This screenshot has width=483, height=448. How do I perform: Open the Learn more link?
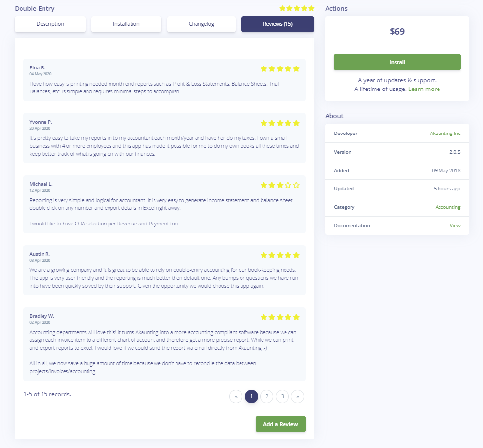click(x=423, y=89)
